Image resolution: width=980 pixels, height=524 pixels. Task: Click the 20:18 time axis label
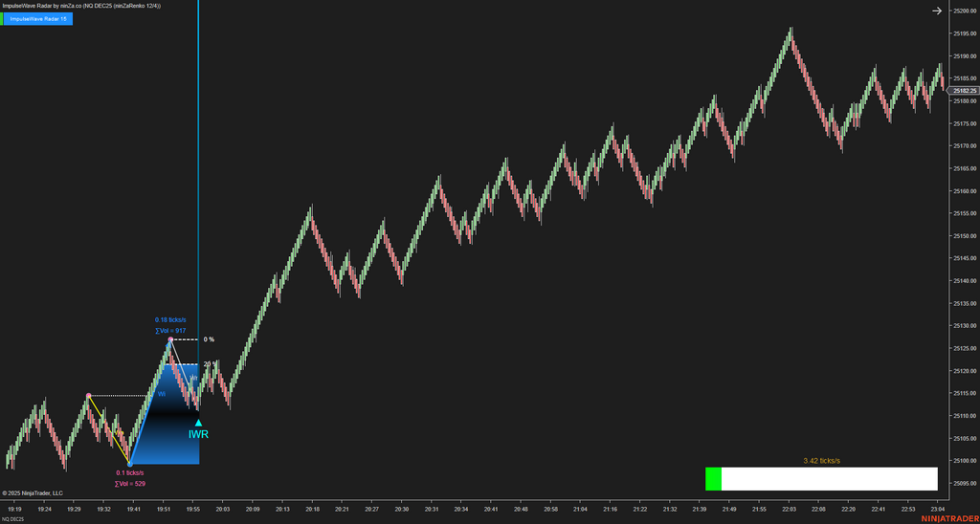click(x=313, y=509)
